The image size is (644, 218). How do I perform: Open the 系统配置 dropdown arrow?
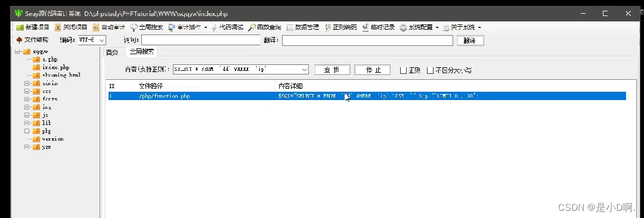(437, 27)
